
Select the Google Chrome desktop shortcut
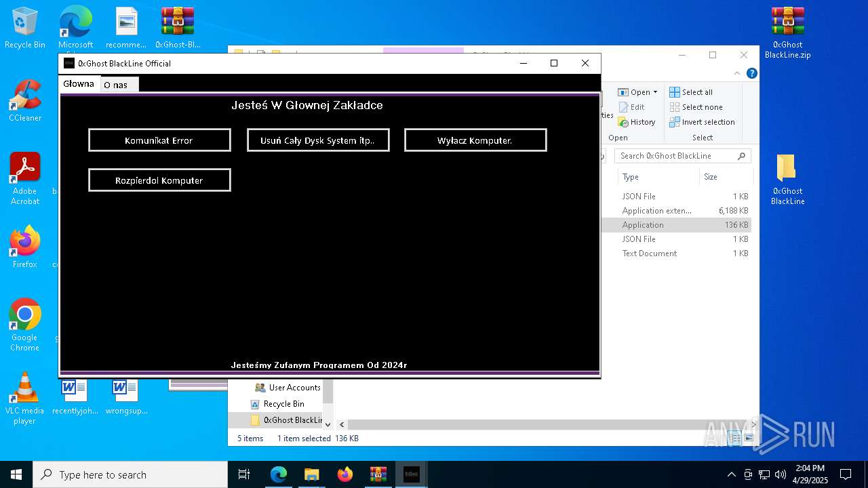(25, 325)
